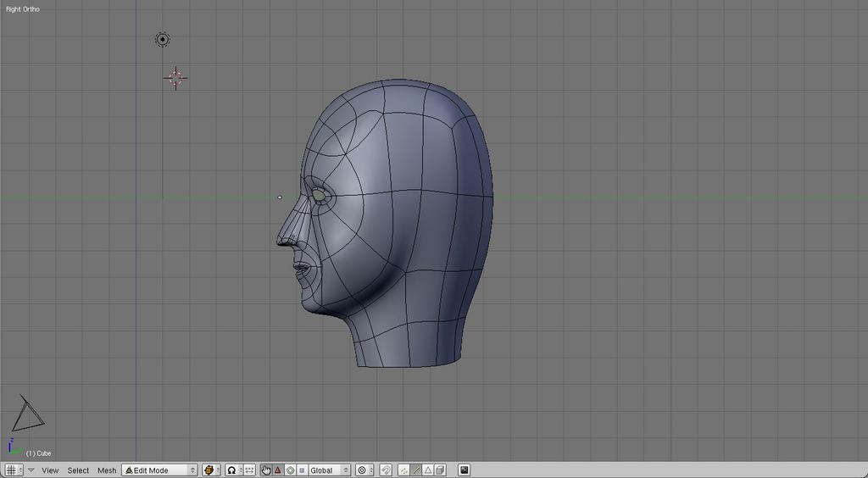Viewport: 868px width, 478px height.
Task: Open the window type selector grid icon
Action: click(x=13, y=470)
